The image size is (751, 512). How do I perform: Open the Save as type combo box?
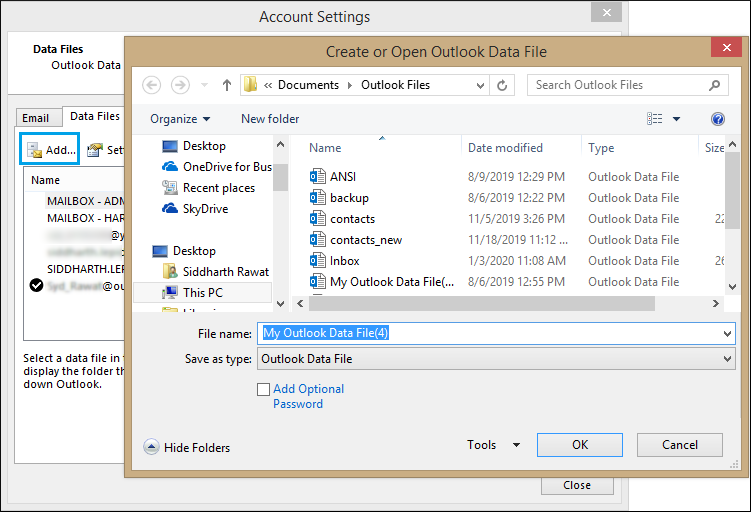click(x=496, y=359)
